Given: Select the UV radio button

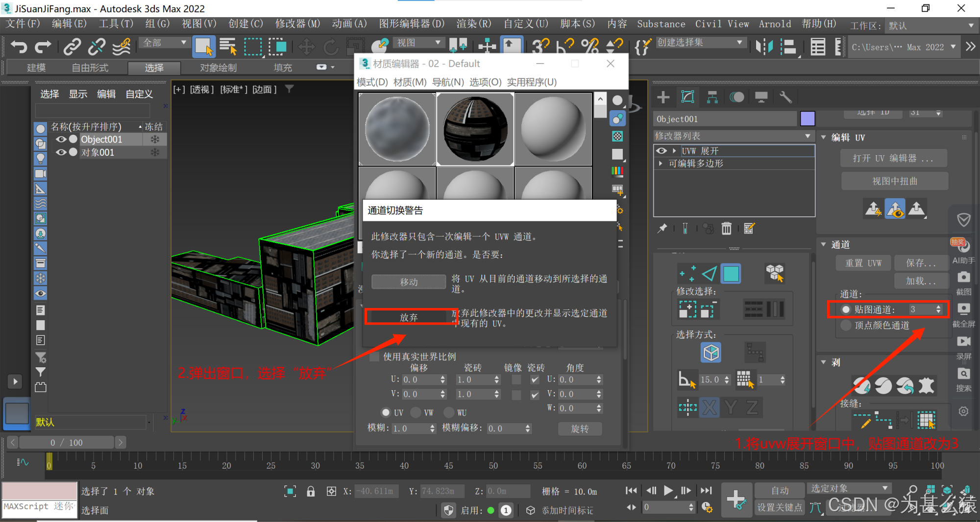Looking at the screenshot, I should (386, 412).
